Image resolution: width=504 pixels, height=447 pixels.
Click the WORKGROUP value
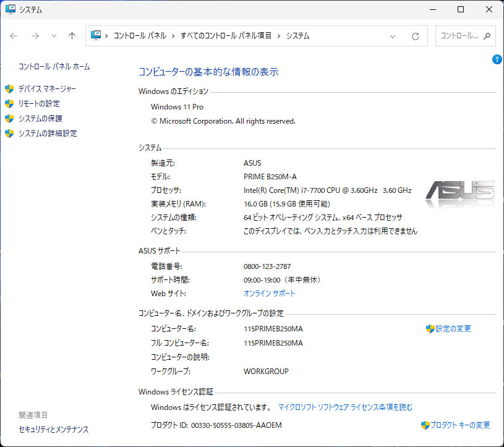266,371
